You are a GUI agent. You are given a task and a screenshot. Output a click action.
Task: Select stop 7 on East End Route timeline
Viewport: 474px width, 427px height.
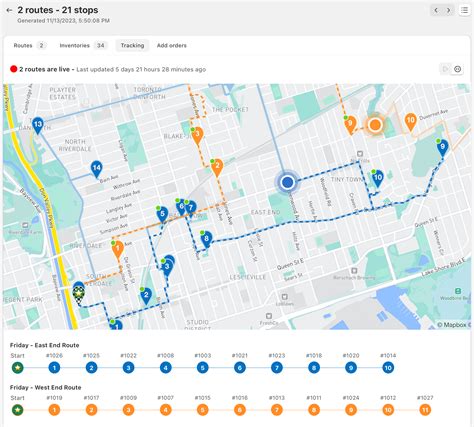[277, 368]
